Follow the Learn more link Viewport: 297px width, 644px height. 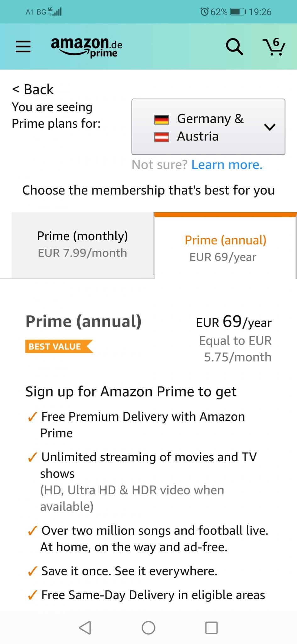click(x=227, y=165)
